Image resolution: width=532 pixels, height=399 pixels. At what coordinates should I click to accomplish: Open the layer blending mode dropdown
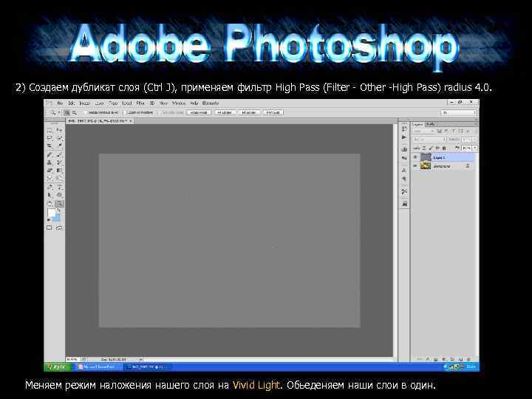click(x=428, y=140)
